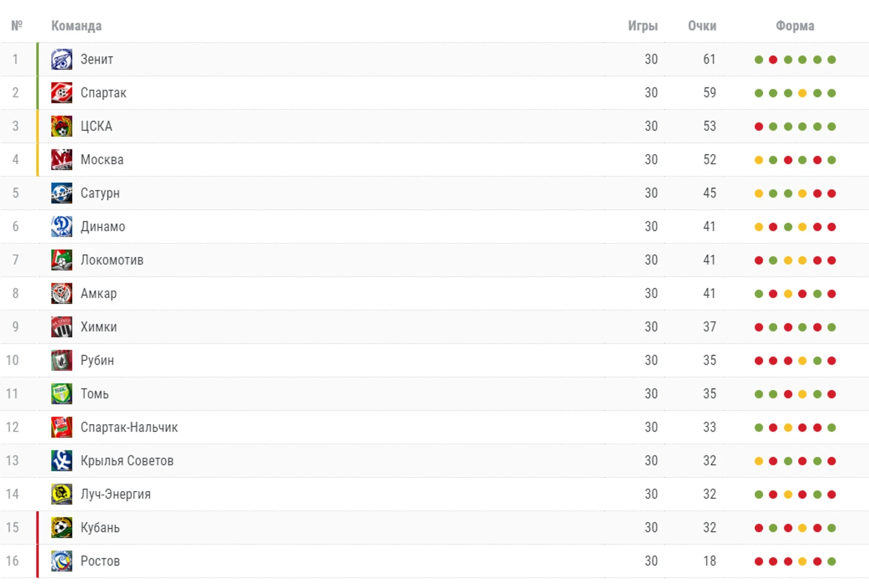Click the Рубин club emblem
Screen dimensions: 869x588
[61, 361]
